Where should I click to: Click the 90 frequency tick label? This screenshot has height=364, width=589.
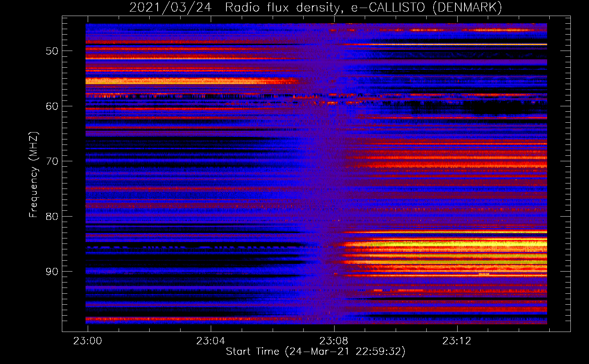point(52,272)
